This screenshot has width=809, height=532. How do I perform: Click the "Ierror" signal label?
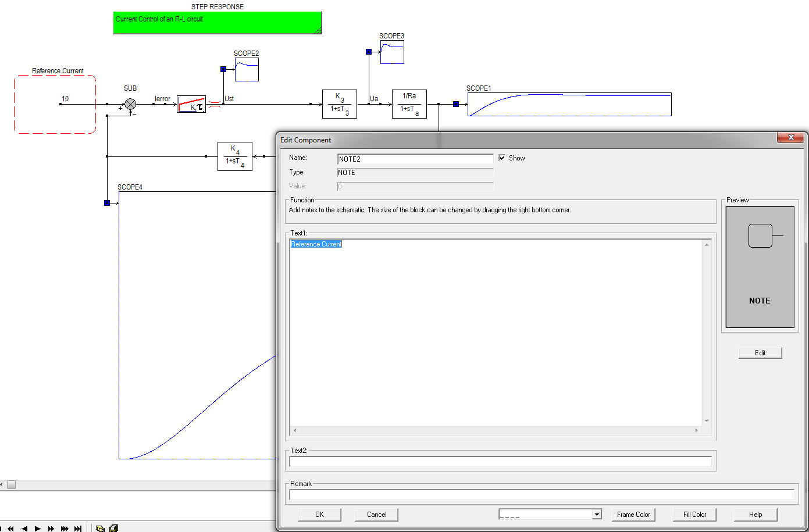click(x=162, y=99)
